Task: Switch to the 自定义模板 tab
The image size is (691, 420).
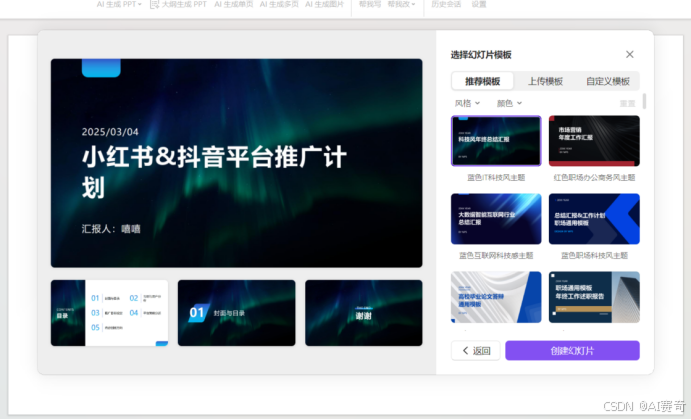Action: (x=608, y=81)
